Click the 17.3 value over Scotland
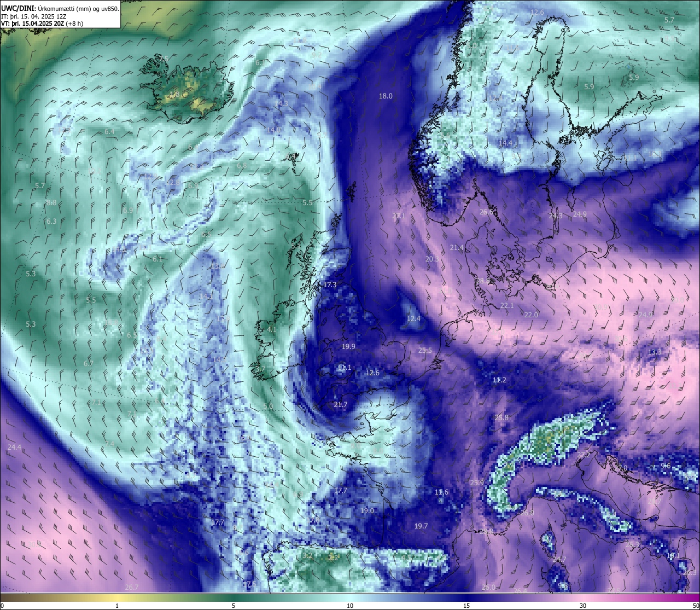The height and width of the screenshot is (610, 700). 330,284
